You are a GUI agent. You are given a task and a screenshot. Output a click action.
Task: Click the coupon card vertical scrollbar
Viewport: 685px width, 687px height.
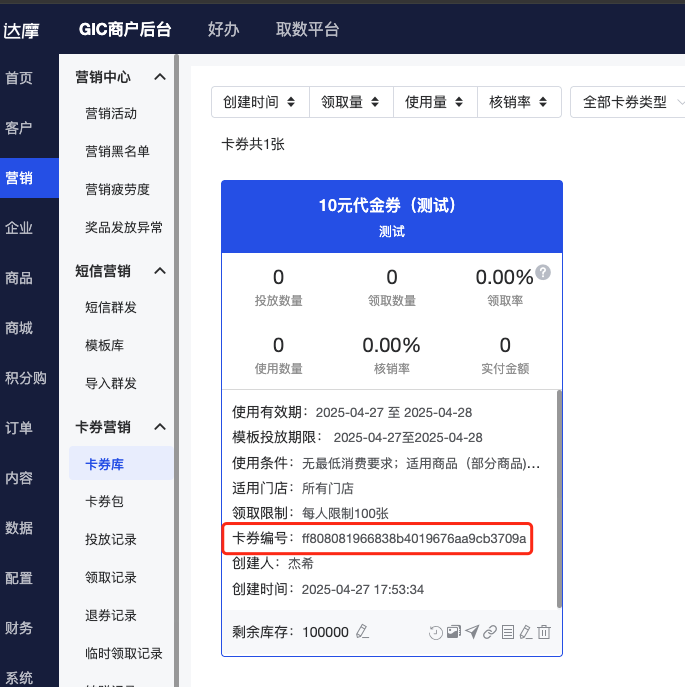559,500
